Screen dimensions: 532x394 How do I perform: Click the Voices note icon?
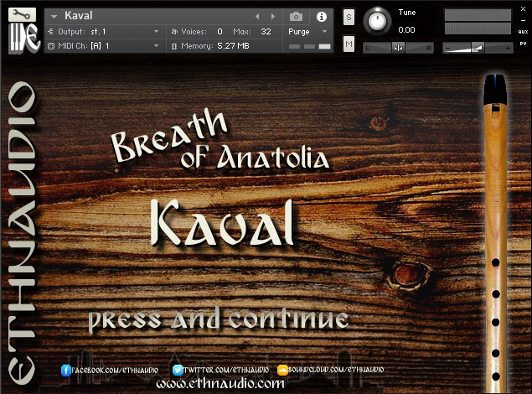[174, 32]
